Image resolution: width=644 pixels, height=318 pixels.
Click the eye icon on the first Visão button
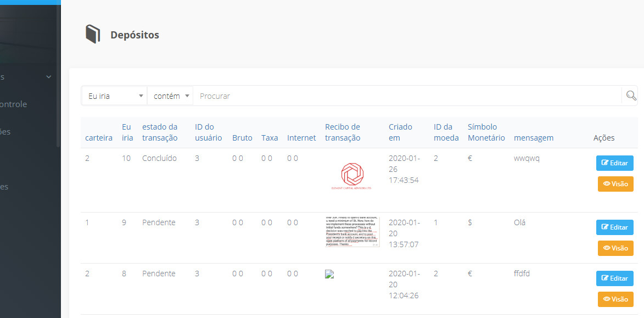tap(607, 183)
